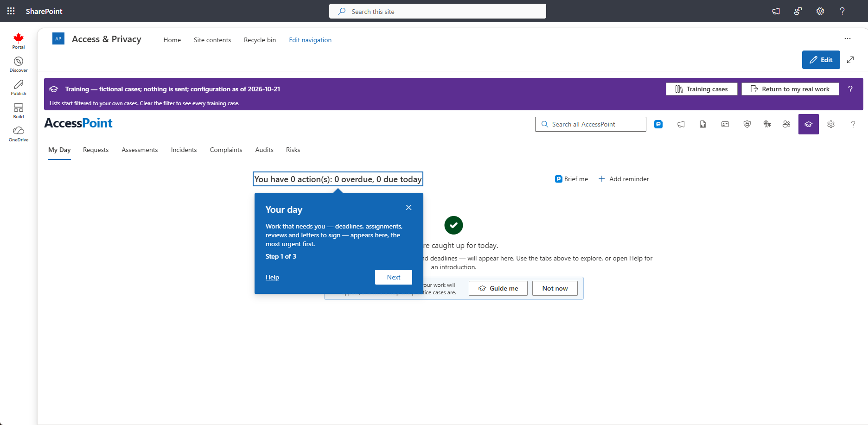Focus the Search all AccessPoint field
The height and width of the screenshot is (425, 868).
[x=591, y=124]
